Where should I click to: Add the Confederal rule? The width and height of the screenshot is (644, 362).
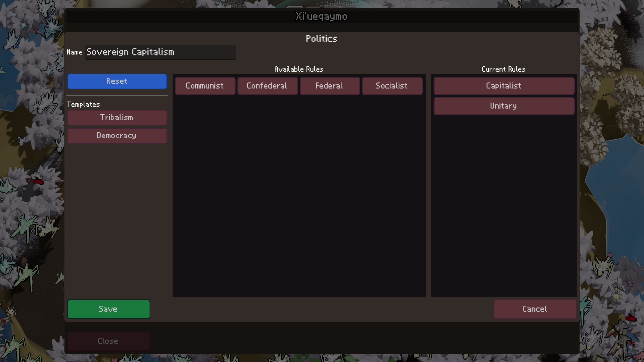coord(267,86)
